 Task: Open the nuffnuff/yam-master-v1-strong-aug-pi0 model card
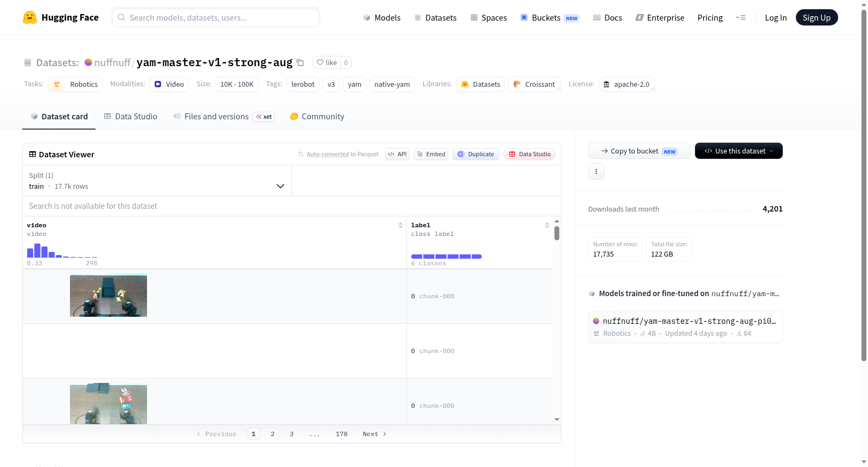[x=685, y=327]
